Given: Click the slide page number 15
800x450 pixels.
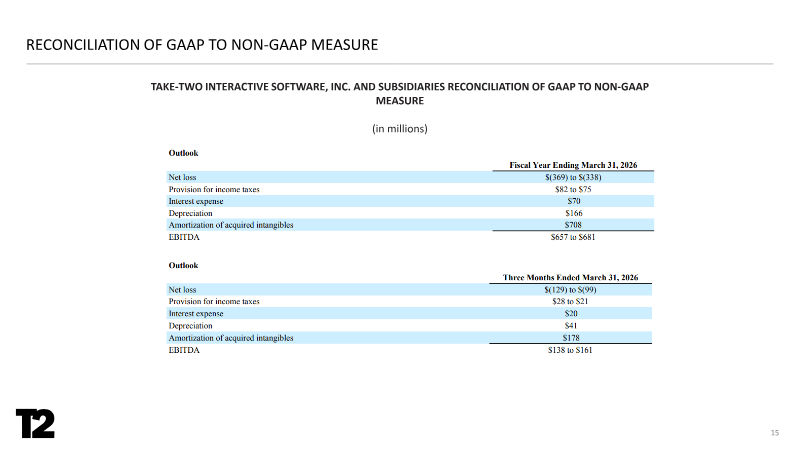Looking at the screenshot, I should (x=774, y=432).
